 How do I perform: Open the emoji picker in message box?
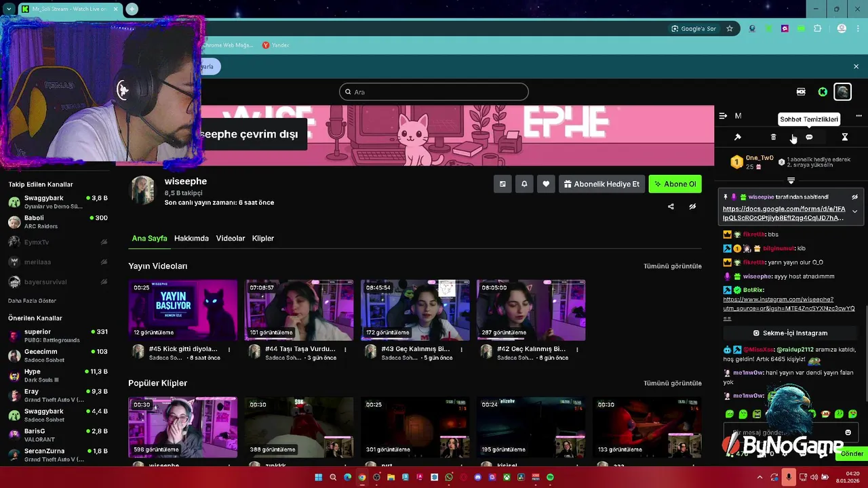tap(848, 432)
